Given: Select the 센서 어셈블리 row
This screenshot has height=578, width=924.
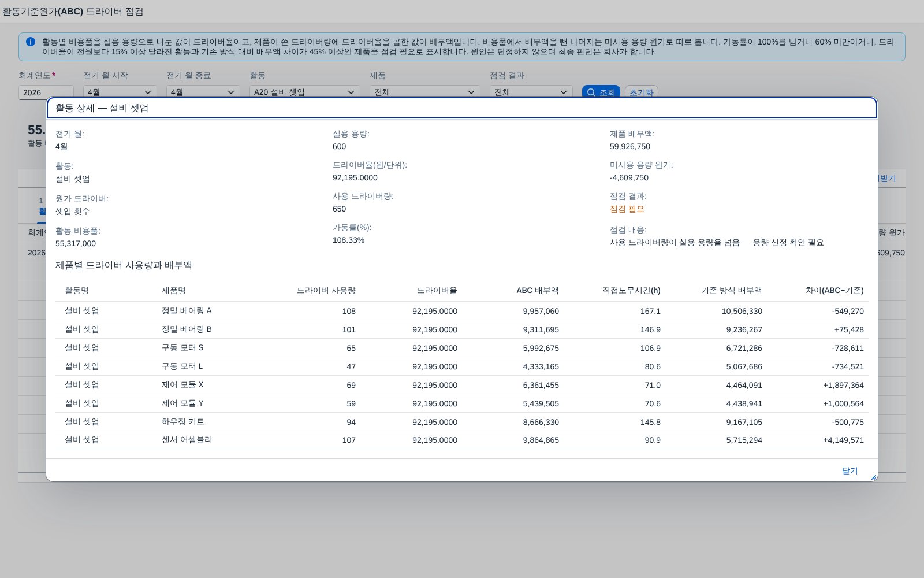Looking at the screenshot, I should (462, 440).
